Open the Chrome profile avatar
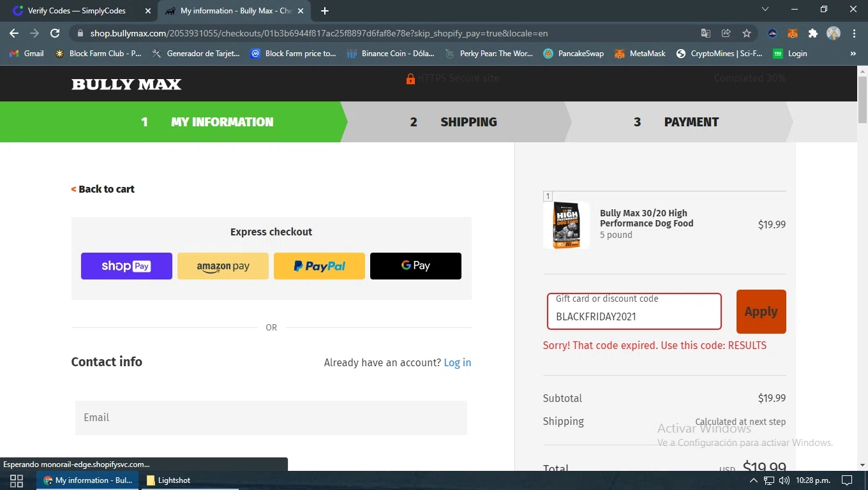 [x=833, y=33]
